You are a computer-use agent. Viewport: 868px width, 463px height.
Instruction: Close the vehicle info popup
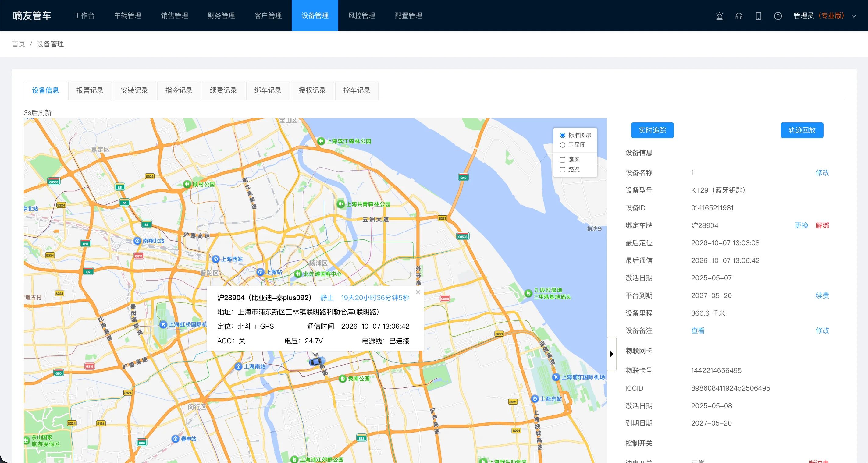[418, 292]
